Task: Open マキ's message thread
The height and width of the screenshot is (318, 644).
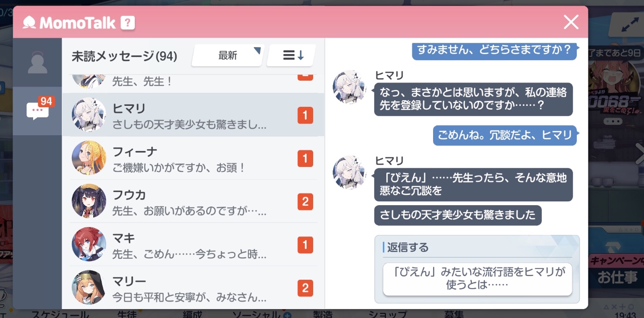Action: [193, 245]
